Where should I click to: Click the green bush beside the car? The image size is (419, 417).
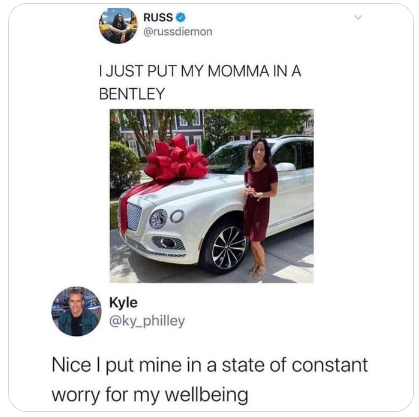(x=124, y=166)
